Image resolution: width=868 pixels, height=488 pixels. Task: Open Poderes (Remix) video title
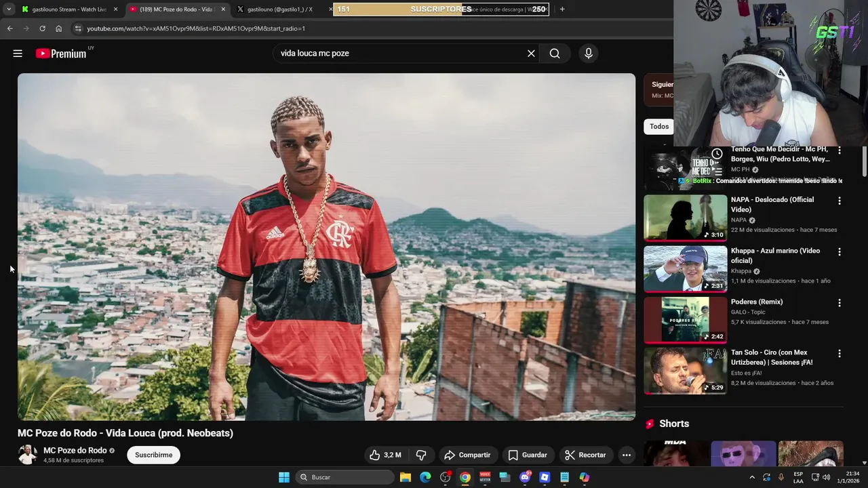coord(757,302)
